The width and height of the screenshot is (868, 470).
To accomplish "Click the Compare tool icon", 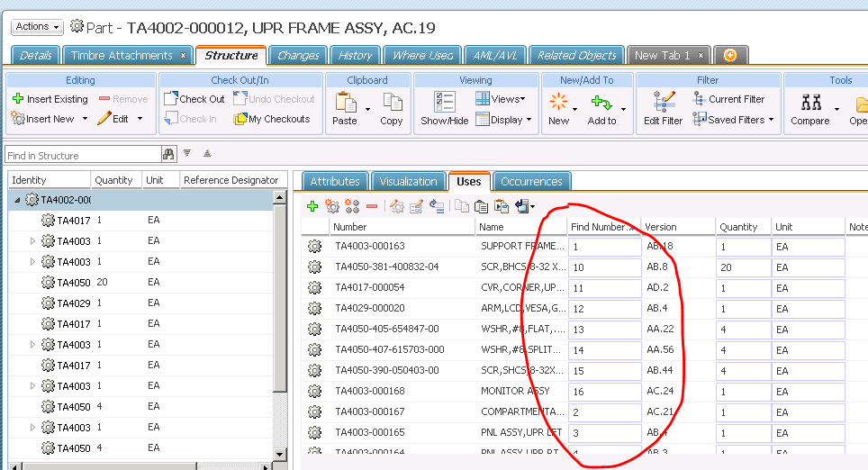I will point(809,103).
